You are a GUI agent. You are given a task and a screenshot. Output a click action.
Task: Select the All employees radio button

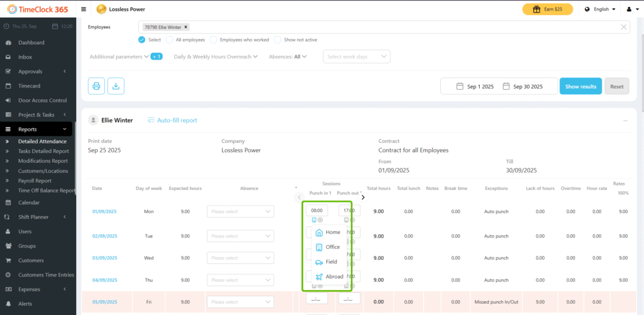click(170, 40)
